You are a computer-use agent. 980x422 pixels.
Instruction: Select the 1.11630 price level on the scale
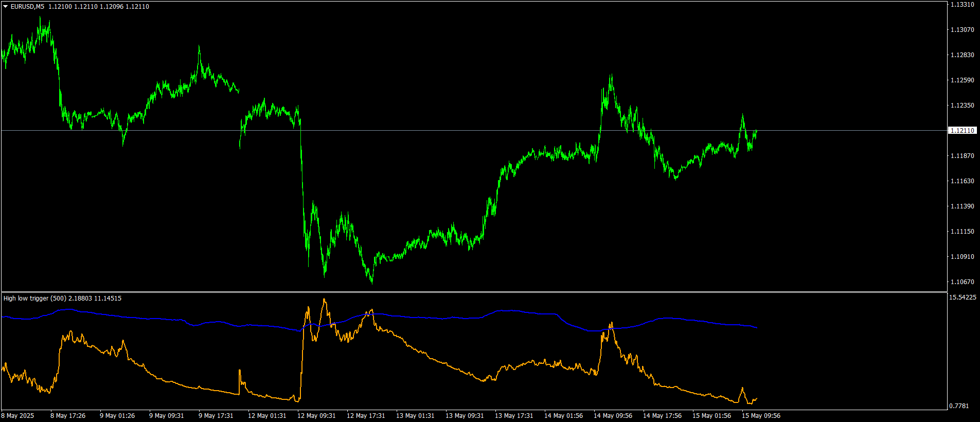coord(962,181)
